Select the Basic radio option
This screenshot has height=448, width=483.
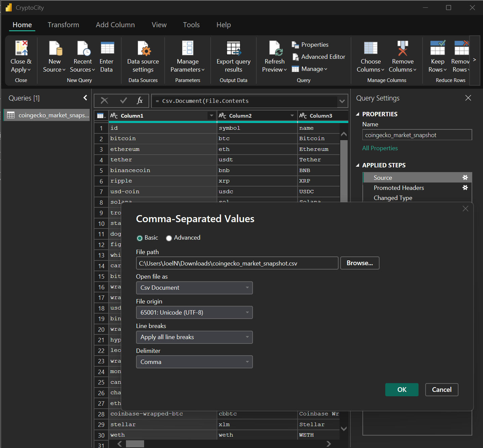tap(140, 238)
